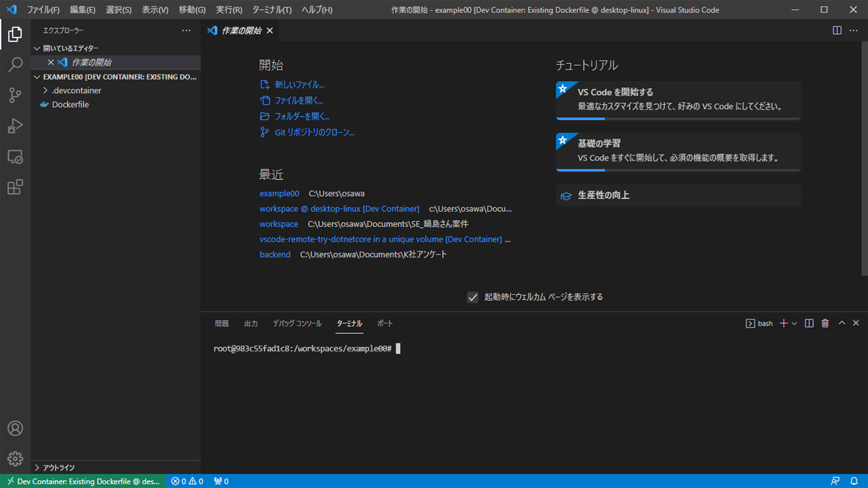Screen dimensions: 868x488
Task: Switch to the 問題 panel tab
Action: tap(221, 323)
